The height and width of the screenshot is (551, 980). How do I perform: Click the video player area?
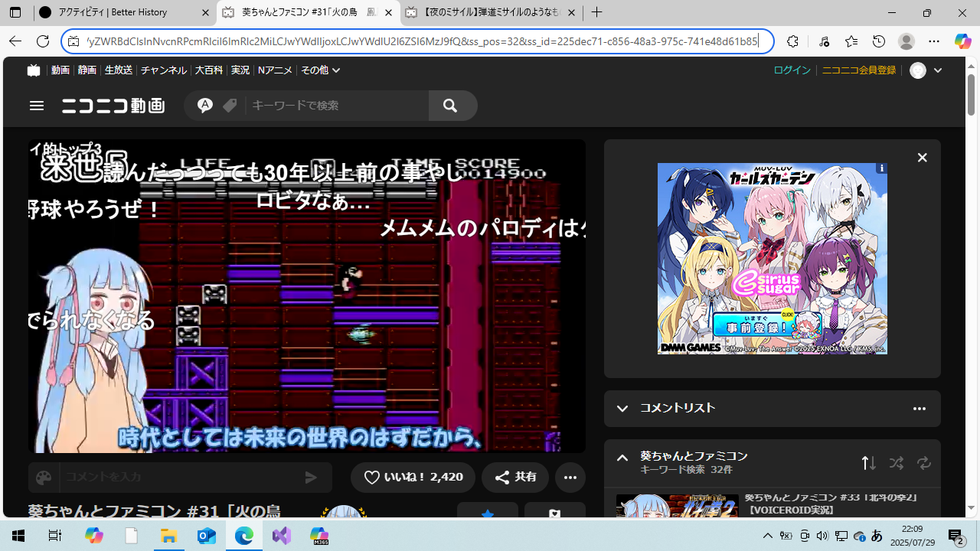click(306, 295)
